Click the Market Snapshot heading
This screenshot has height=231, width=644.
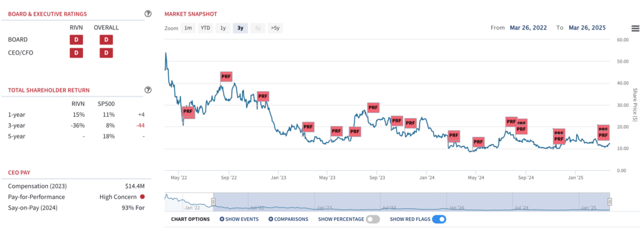coord(191,14)
